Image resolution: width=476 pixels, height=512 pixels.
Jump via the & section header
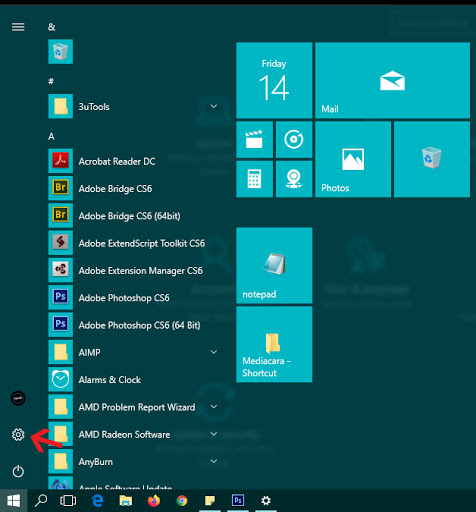[x=52, y=27]
